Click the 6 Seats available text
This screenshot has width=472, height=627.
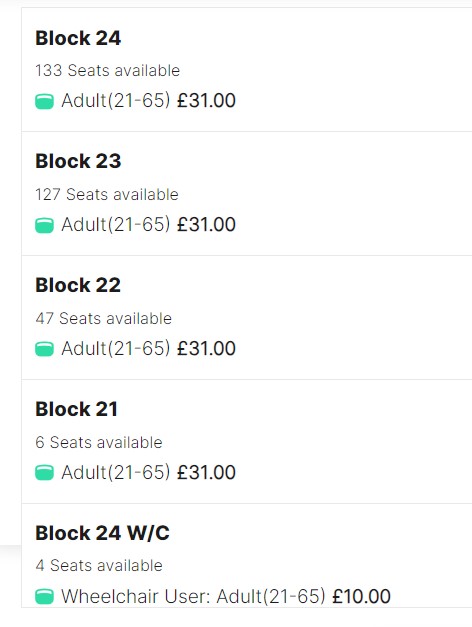point(99,442)
